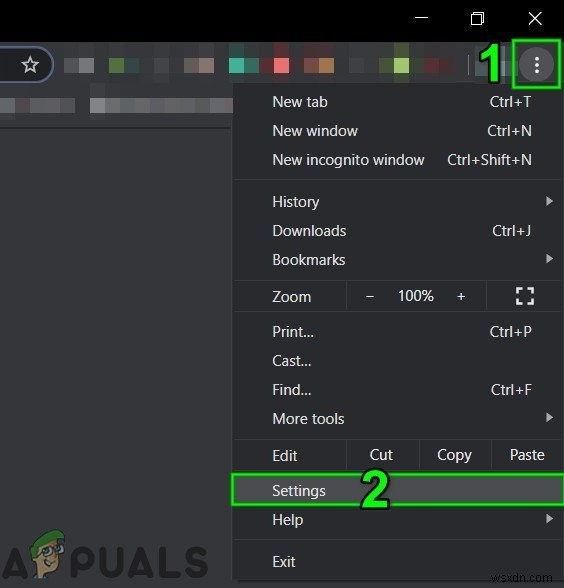This screenshot has height=588, width=564.
Task: Decrease zoom with the minus button
Action: click(x=370, y=296)
